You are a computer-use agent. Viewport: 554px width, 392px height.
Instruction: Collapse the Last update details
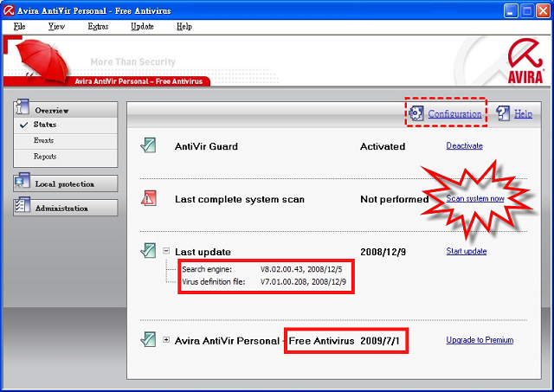[166, 251]
